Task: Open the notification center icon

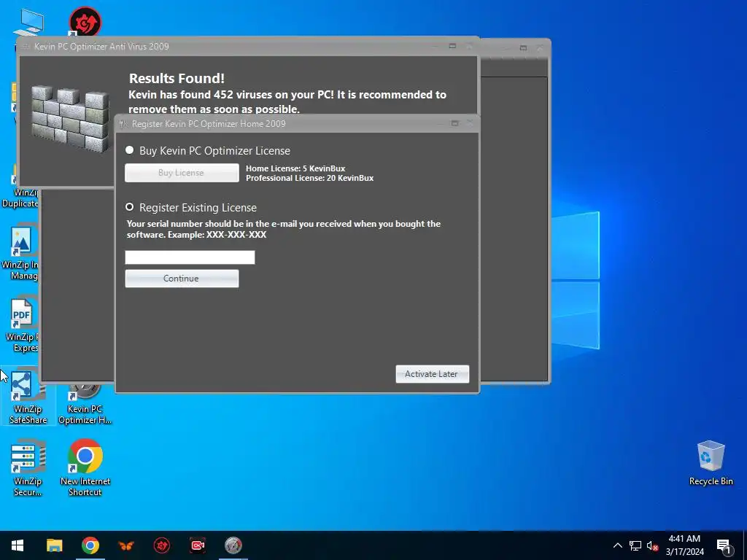Action: pos(724,546)
